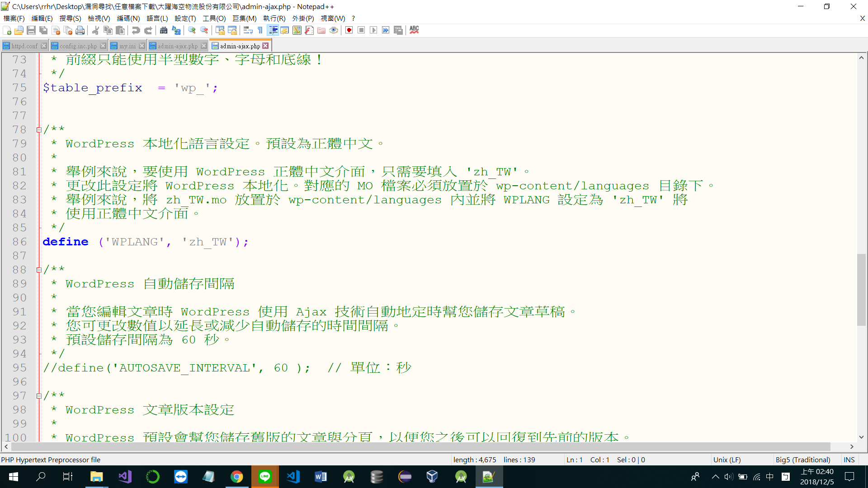Click the Paste toolbar icon
Screen dimensions: 868x488
click(120, 30)
